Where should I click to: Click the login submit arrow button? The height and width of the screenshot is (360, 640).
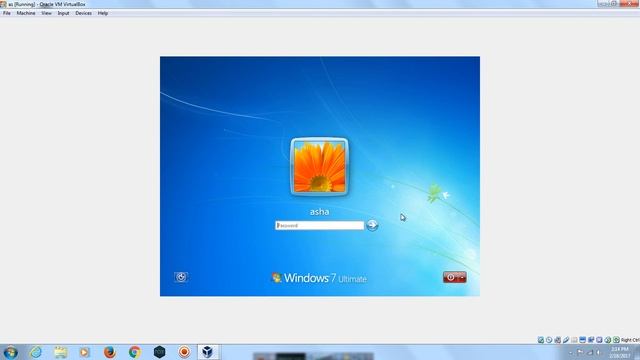(x=372, y=225)
